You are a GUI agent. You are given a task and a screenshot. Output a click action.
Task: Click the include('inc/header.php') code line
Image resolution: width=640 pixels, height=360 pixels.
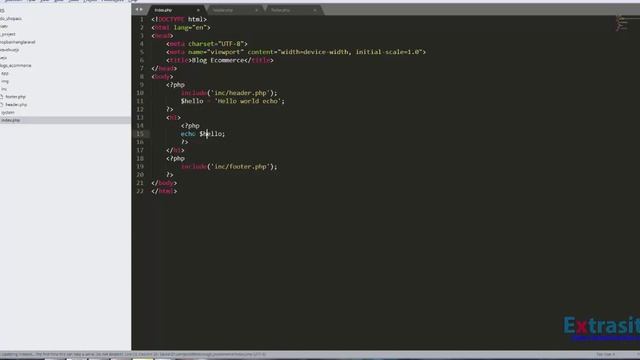click(229, 93)
